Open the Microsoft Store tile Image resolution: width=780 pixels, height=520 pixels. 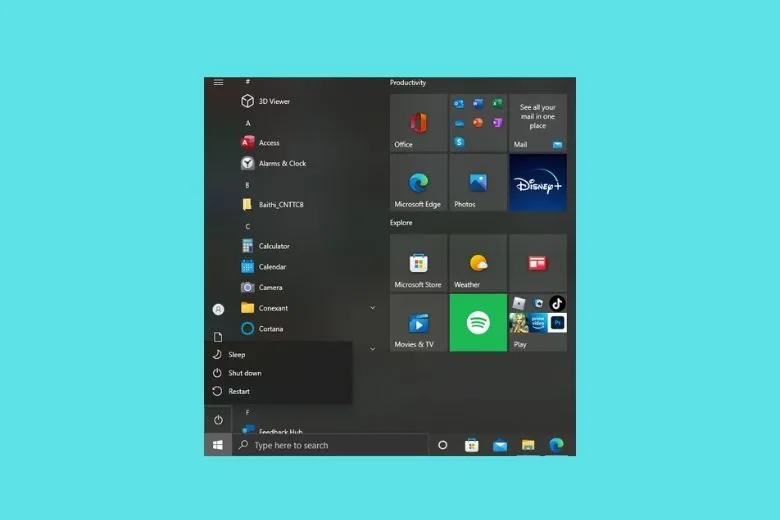tap(418, 264)
